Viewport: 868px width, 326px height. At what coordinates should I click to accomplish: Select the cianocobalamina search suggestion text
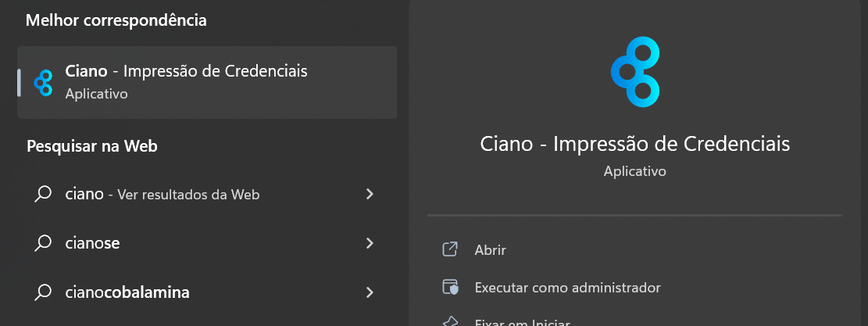coord(127,292)
